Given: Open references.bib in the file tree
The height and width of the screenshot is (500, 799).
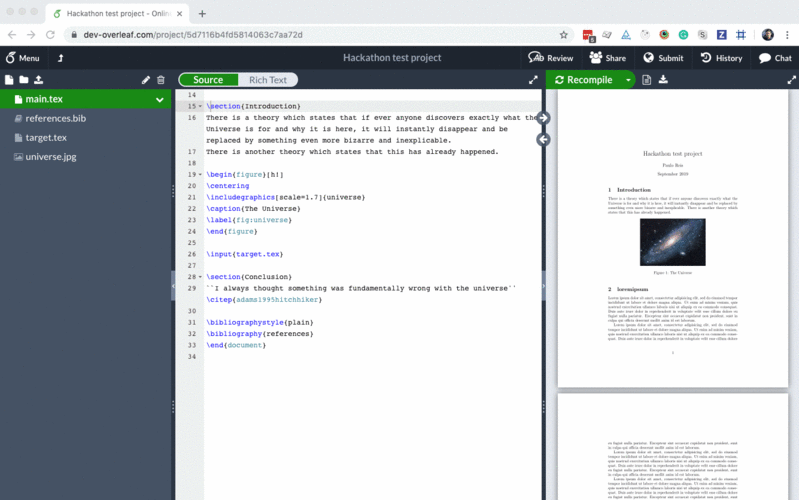Looking at the screenshot, I should [50, 119].
